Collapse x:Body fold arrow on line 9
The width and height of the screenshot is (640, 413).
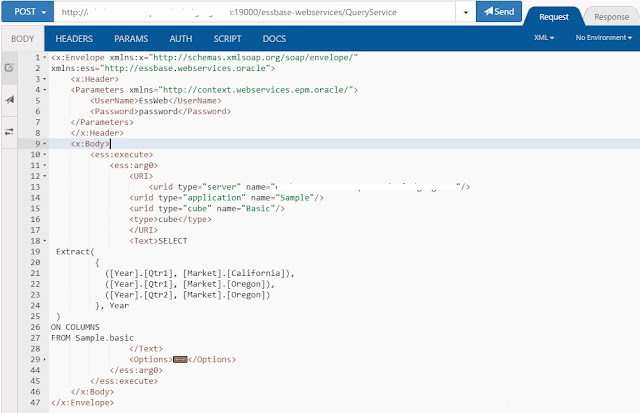[x=44, y=144]
